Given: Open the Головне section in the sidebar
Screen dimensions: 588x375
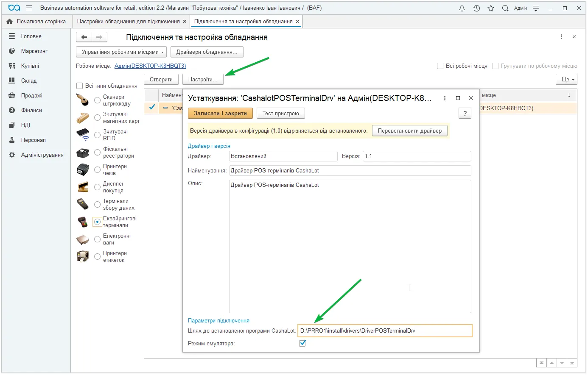Looking at the screenshot, I should (31, 36).
